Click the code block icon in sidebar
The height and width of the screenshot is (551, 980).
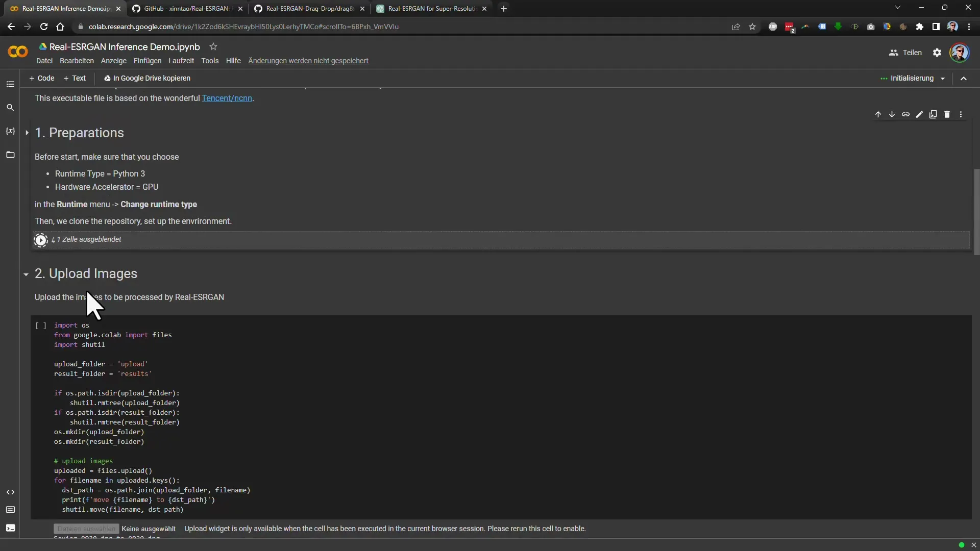pos(10,491)
